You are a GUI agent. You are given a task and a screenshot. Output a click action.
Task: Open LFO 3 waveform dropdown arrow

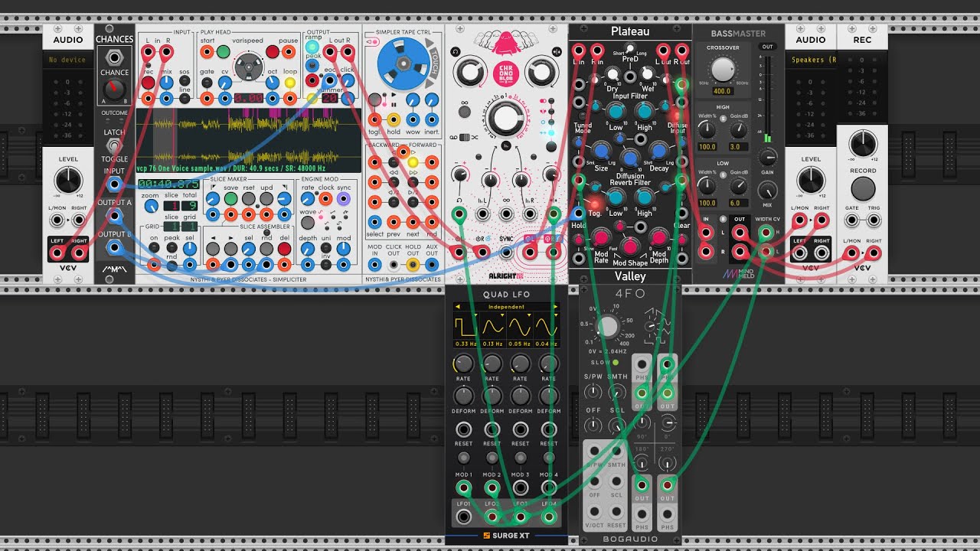(x=529, y=315)
